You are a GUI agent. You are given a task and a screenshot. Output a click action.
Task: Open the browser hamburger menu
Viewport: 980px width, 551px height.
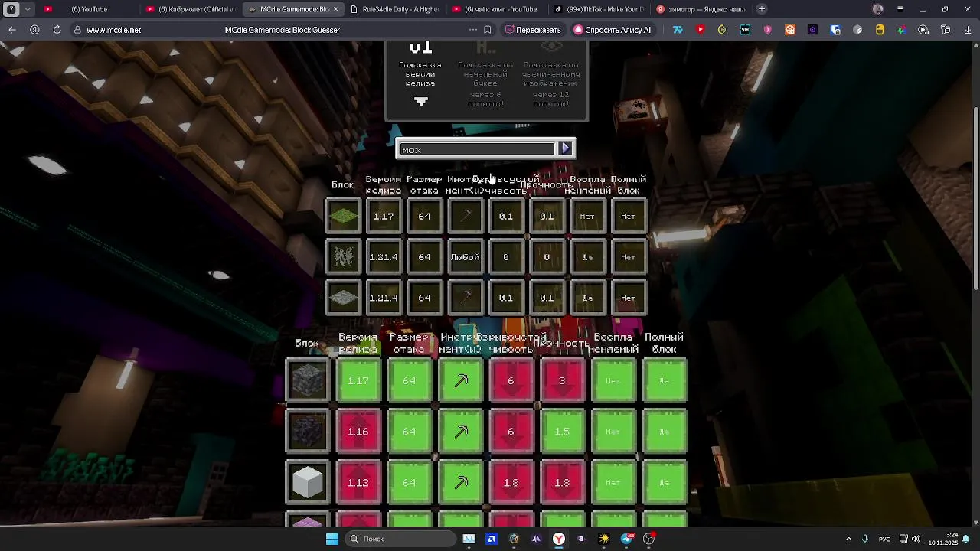pos(900,9)
